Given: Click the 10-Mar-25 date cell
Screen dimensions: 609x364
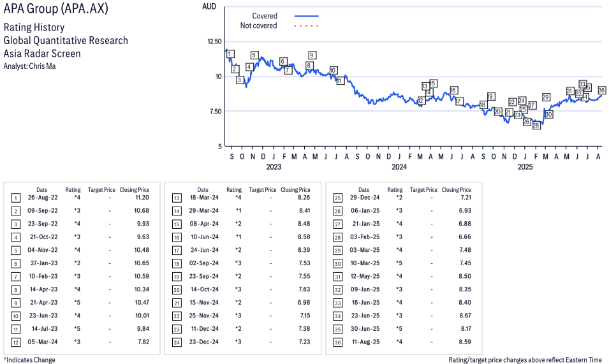Looking at the screenshot, I should point(365,263).
